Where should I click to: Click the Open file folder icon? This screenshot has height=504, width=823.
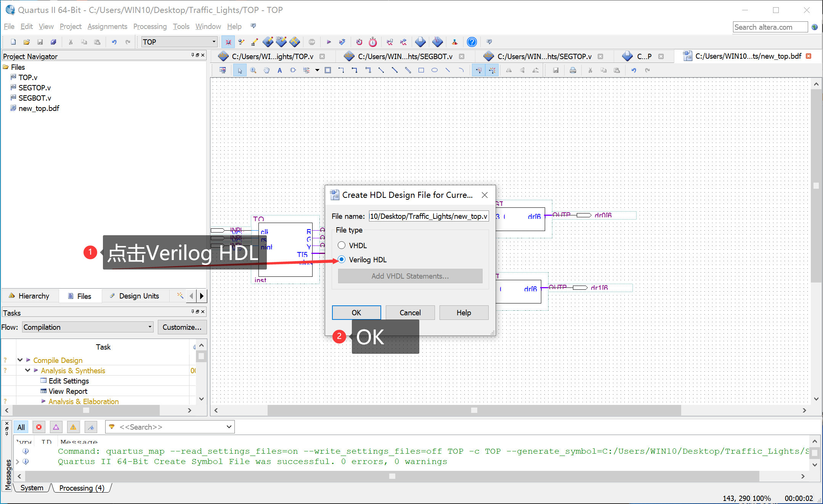(x=26, y=42)
